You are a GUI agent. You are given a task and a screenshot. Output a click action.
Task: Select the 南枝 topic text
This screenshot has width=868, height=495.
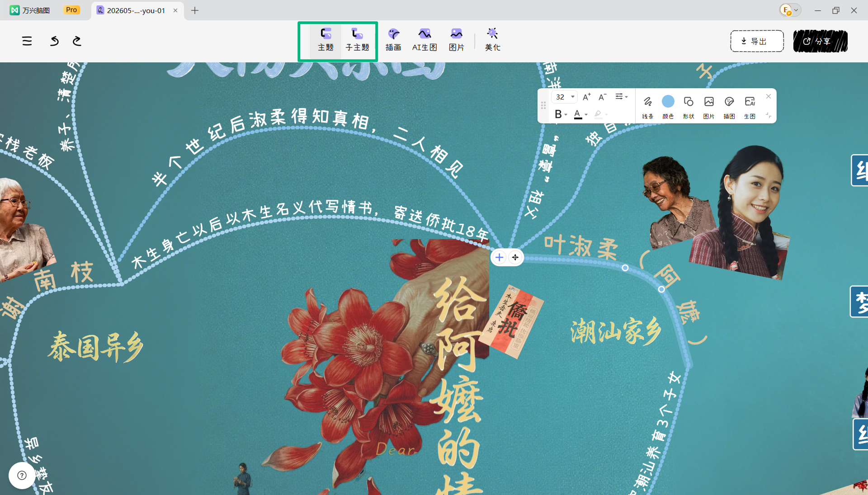click(x=63, y=276)
